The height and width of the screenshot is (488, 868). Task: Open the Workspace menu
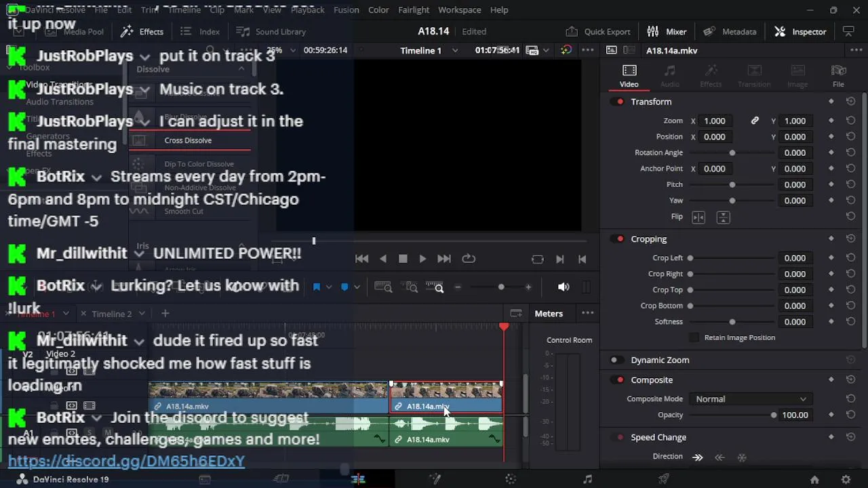tap(459, 9)
